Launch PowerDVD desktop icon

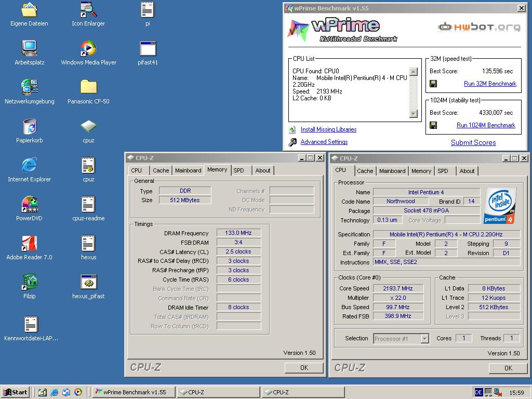29,204
